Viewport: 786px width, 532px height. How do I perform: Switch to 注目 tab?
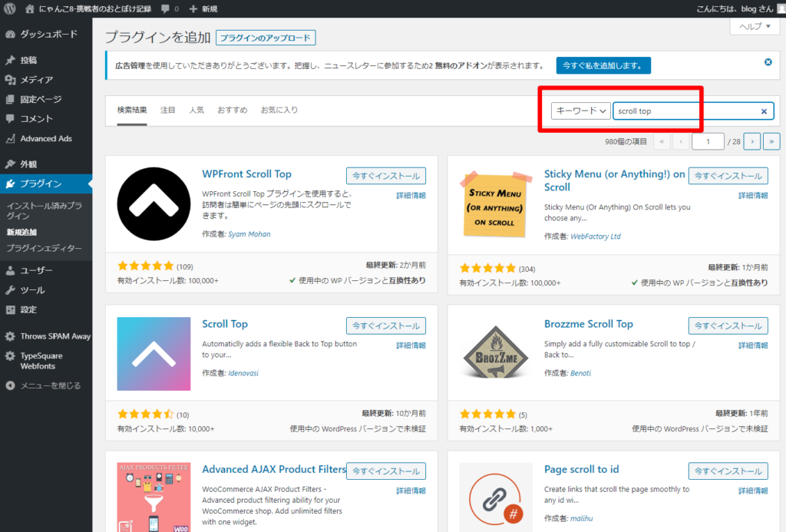pos(167,111)
